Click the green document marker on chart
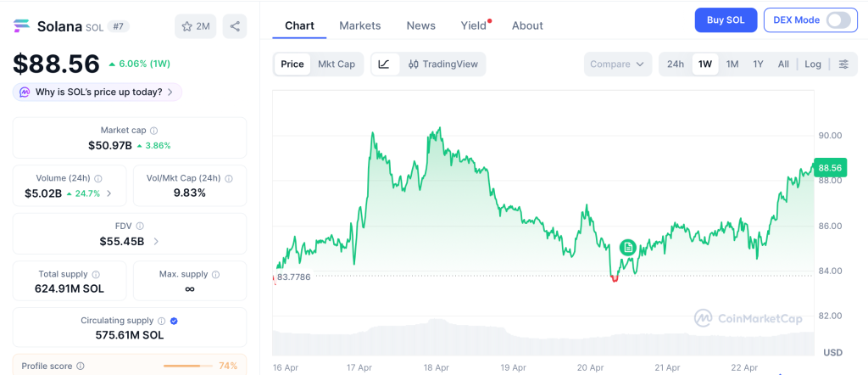This screenshot has width=868, height=375. pos(627,247)
